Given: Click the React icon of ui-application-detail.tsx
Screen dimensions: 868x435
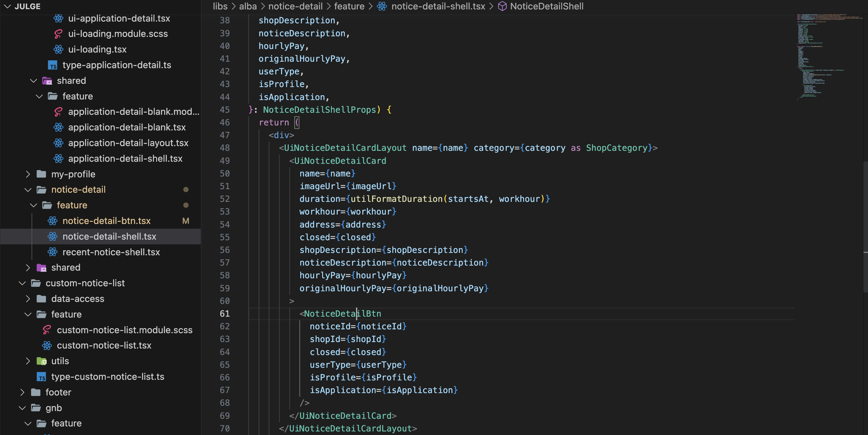Looking at the screenshot, I should pos(58,18).
